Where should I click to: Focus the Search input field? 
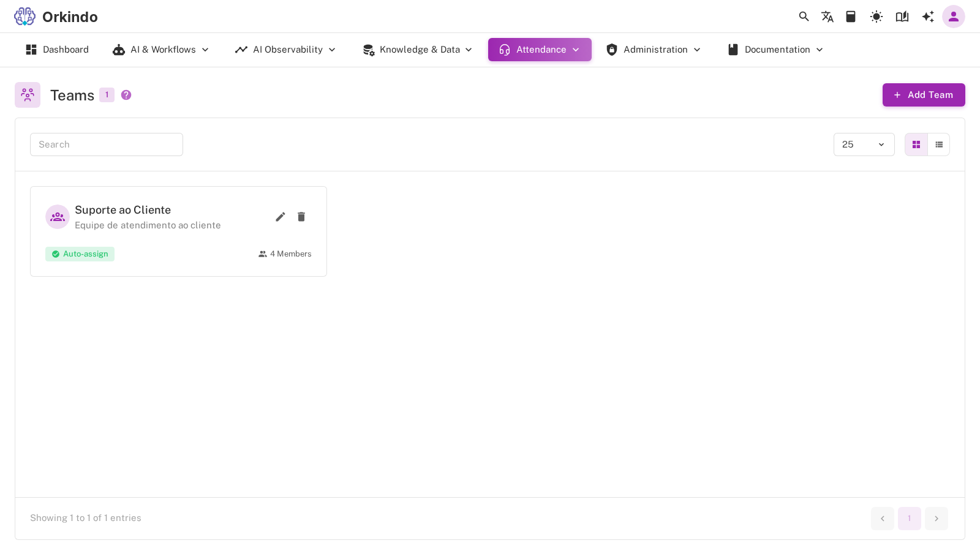click(107, 144)
